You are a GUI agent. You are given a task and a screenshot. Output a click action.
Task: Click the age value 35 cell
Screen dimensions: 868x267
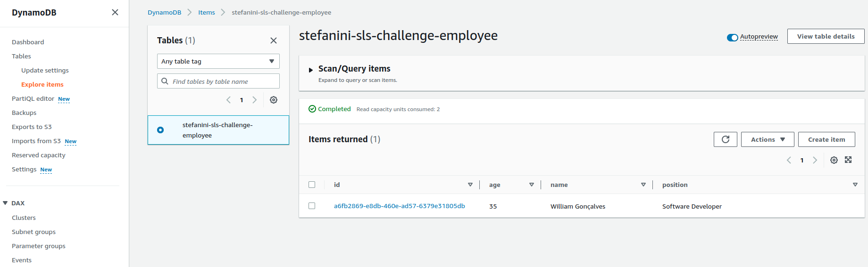point(493,206)
